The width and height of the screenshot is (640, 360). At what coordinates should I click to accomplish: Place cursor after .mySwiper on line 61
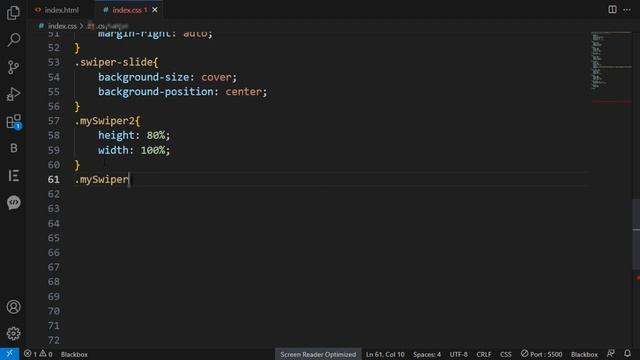[129, 180]
